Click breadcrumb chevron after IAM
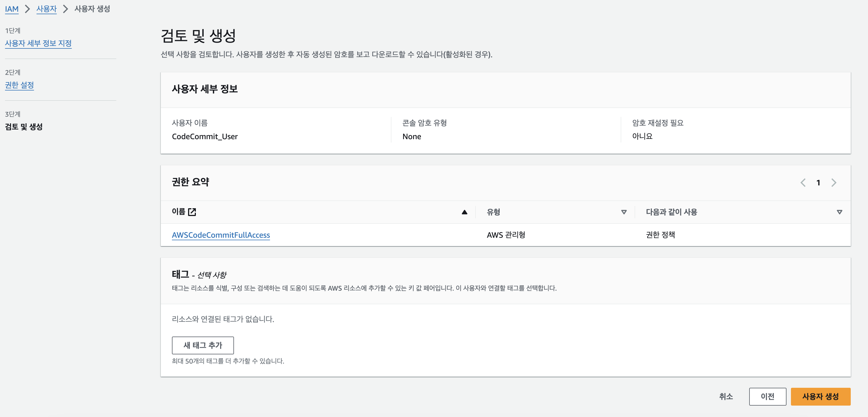Screen dimensions: 868x417 (x=28, y=9)
